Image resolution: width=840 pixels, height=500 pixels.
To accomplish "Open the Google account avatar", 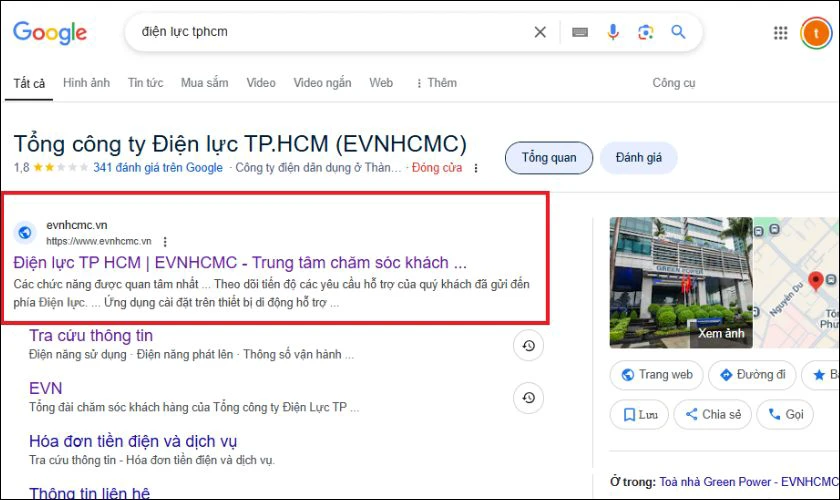I will (x=816, y=33).
